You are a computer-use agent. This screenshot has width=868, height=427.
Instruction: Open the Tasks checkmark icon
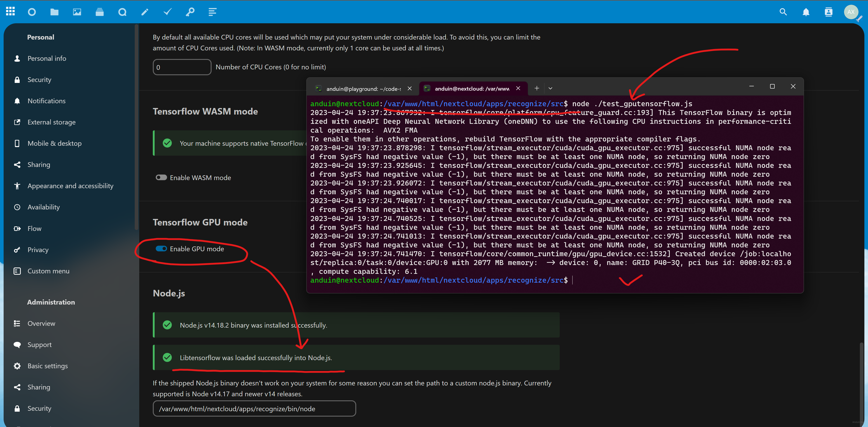coord(167,12)
